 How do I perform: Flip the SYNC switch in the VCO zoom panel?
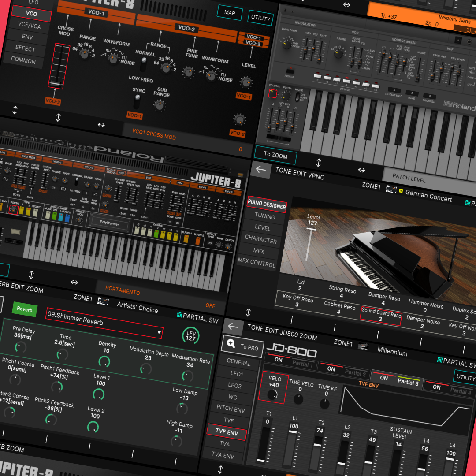tap(137, 102)
